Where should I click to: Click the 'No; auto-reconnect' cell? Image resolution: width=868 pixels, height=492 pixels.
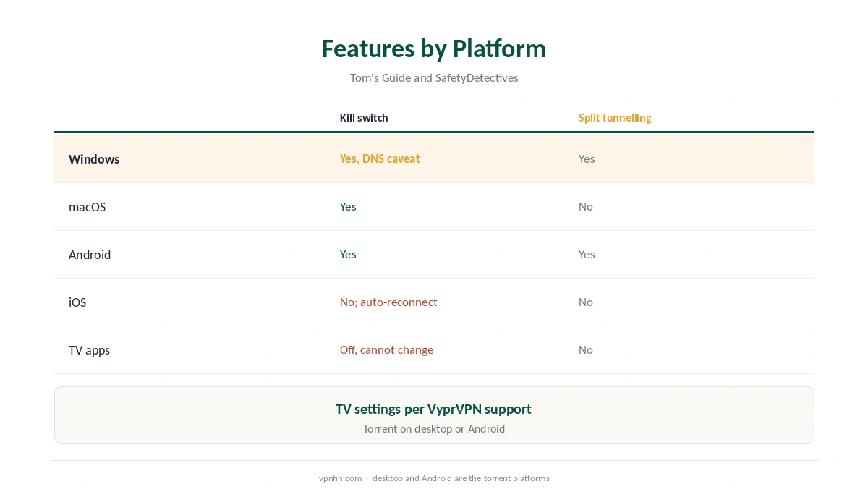click(x=388, y=302)
